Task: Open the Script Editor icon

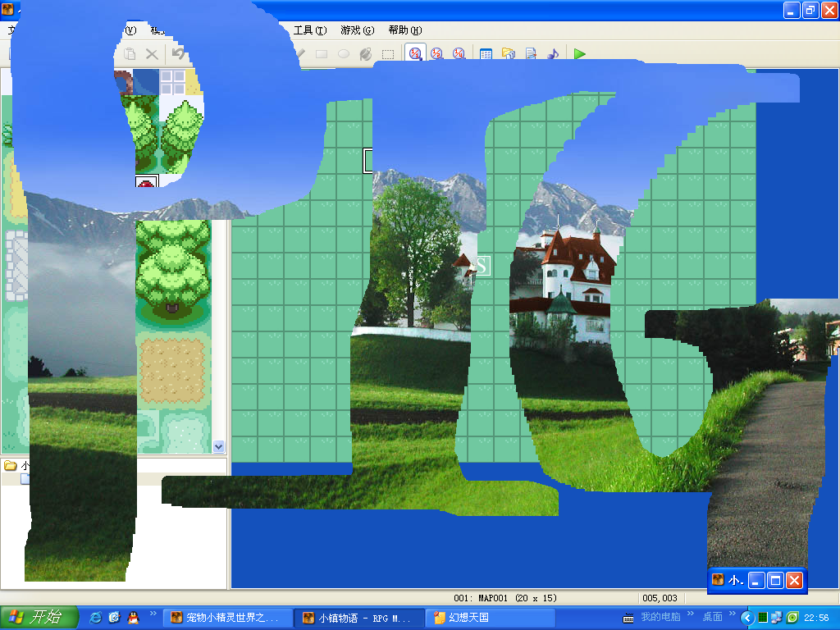Action: tap(531, 53)
